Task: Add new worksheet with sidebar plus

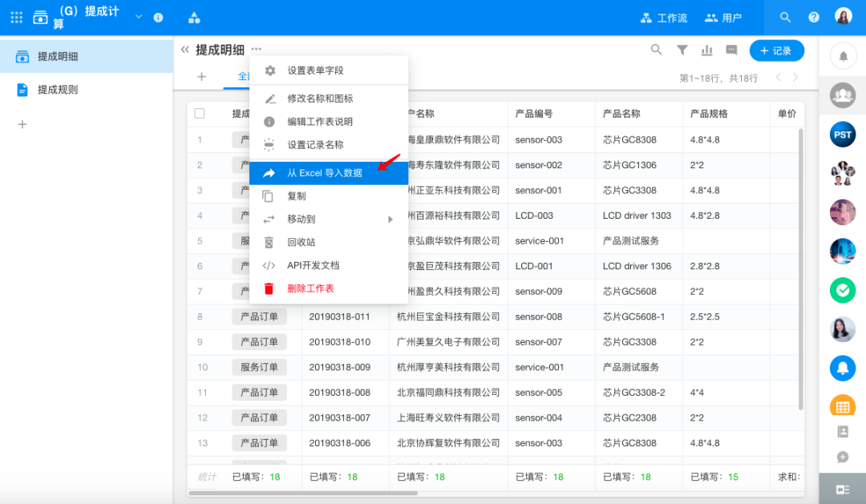Action: (22, 124)
